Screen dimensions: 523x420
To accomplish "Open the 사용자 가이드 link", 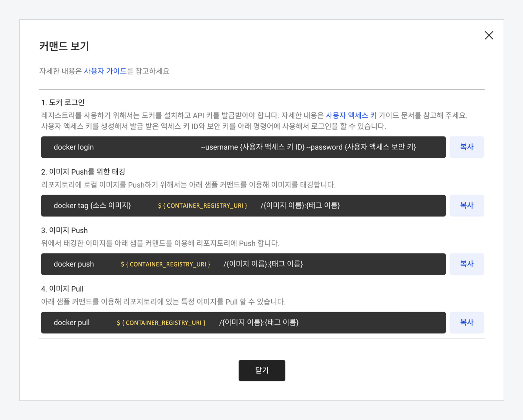I will (105, 71).
